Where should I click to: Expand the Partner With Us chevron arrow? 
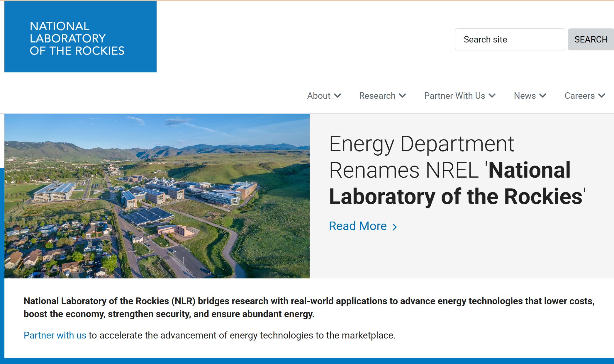click(x=492, y=96)
